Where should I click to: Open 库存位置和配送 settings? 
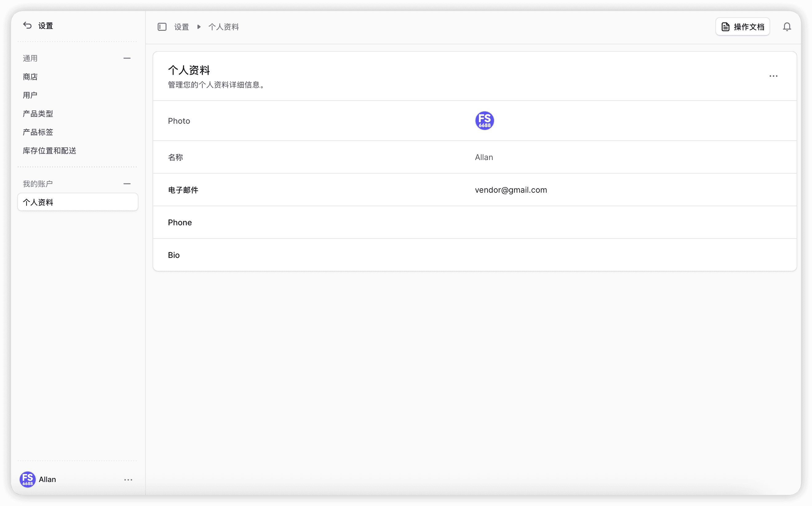pyautogui.click(x=50, y=151)
